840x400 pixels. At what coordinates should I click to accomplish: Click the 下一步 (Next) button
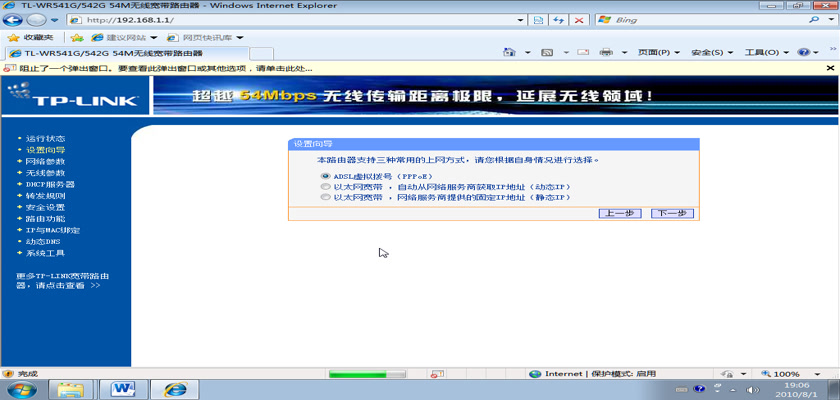671,213
